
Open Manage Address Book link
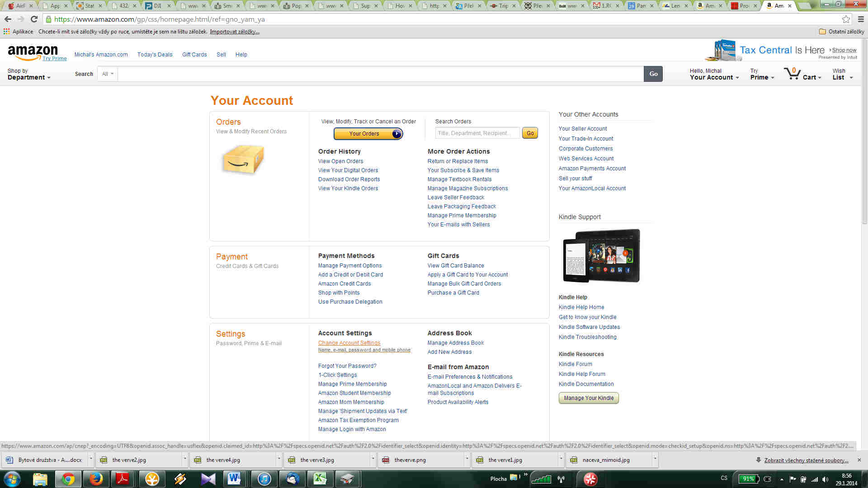(x=456, y=343)
